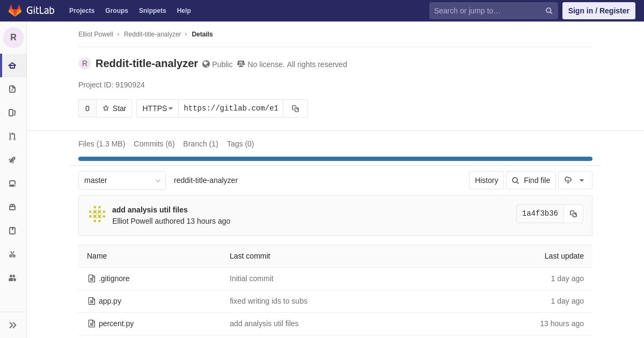Click the Find file button
This screenshot has height=338, width=644.
[x=531, y=180]
